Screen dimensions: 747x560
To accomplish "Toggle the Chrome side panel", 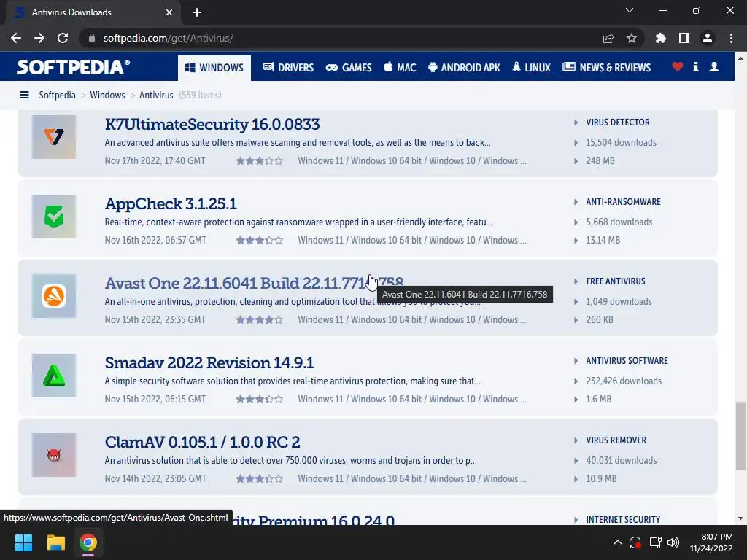I will point(684,38).
